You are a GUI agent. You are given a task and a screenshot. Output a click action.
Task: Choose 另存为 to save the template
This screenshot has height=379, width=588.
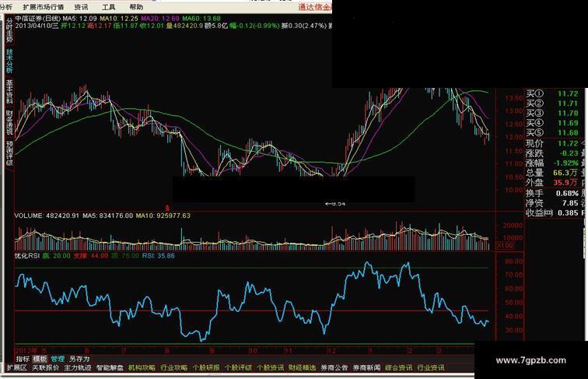79,359
